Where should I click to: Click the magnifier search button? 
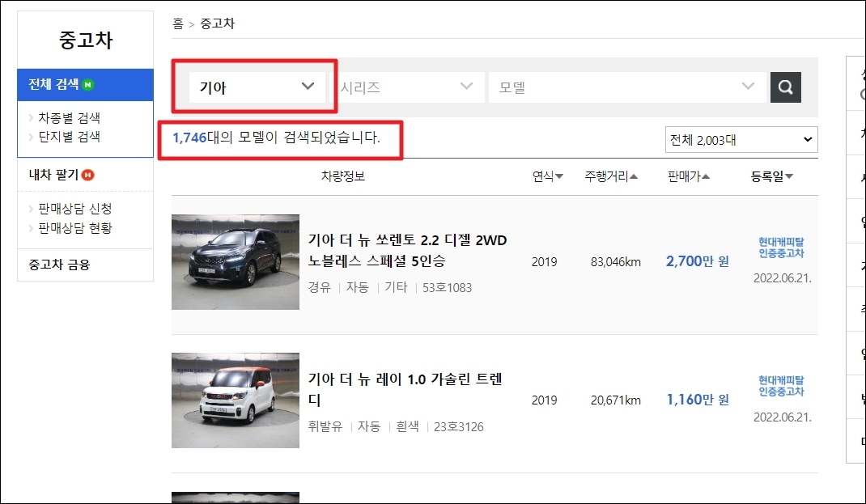(785, 87)
